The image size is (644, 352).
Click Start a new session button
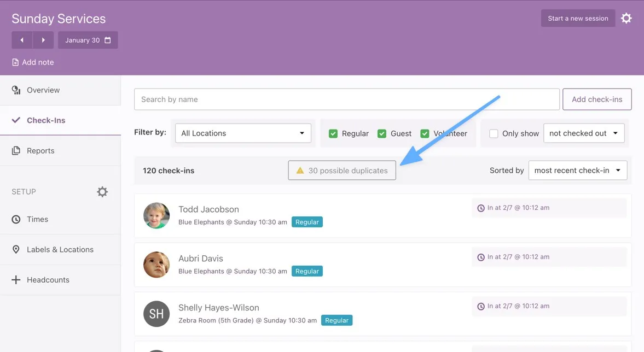(x=578, y=18)
